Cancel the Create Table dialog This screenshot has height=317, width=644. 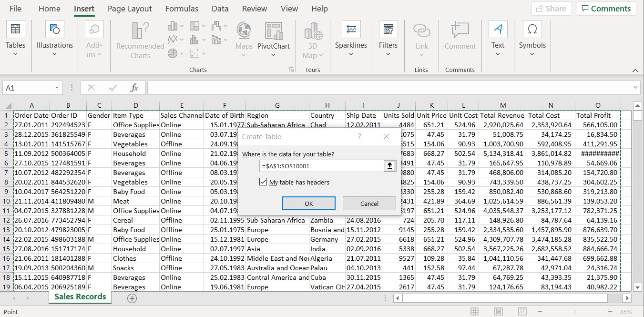pyautogui.click(x=369, y=203)
